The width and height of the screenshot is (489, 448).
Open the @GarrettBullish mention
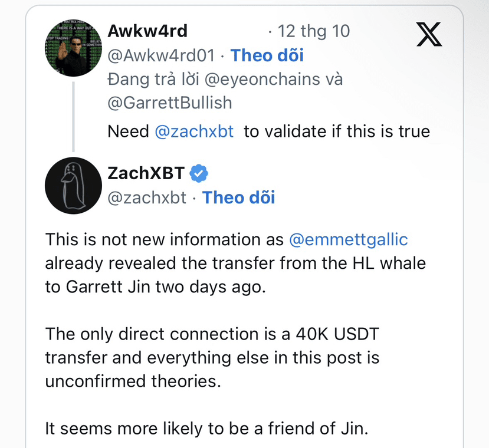[x=170, y=103]
